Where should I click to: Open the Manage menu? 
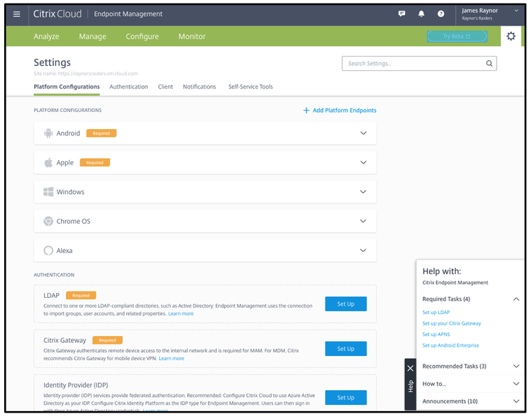pyautogui.click(x=93, y=36)
